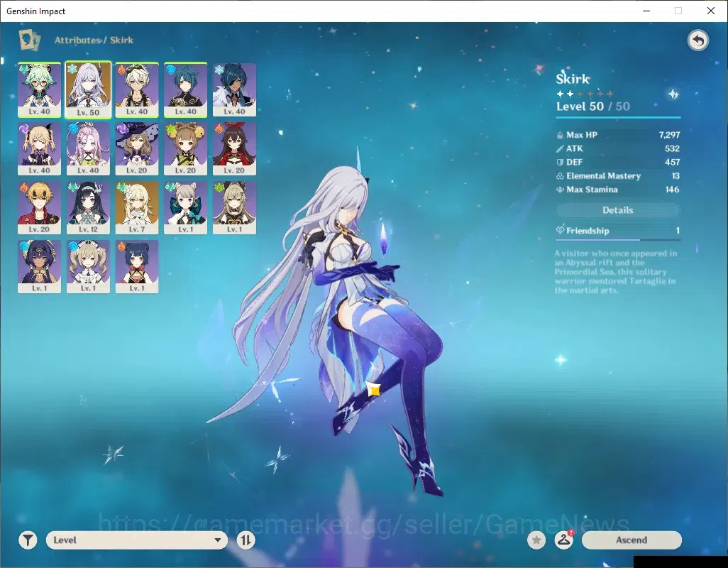The height and width of the screenshot is (568, 728).
Task: Select the beige-haired Lv. 1 dendro character
Action: tap(234, 207)
